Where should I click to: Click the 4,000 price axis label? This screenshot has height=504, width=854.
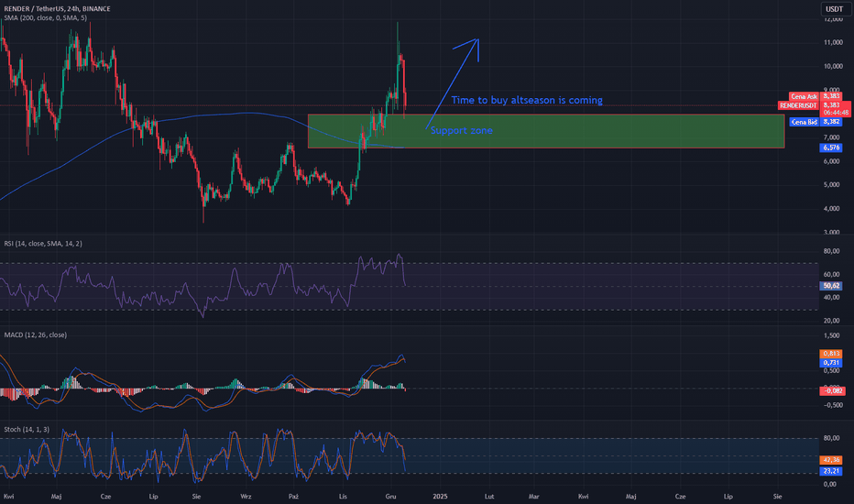(833, 209)
